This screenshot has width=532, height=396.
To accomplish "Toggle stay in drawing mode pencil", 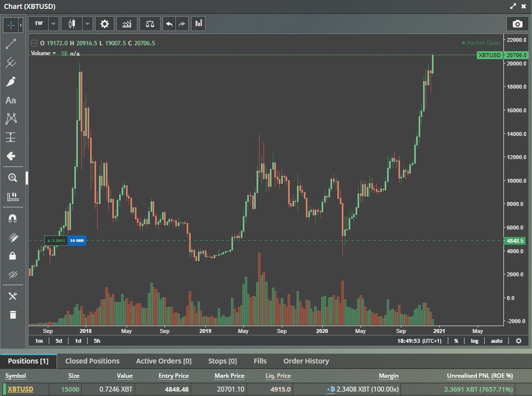I will tap(12, 237).
